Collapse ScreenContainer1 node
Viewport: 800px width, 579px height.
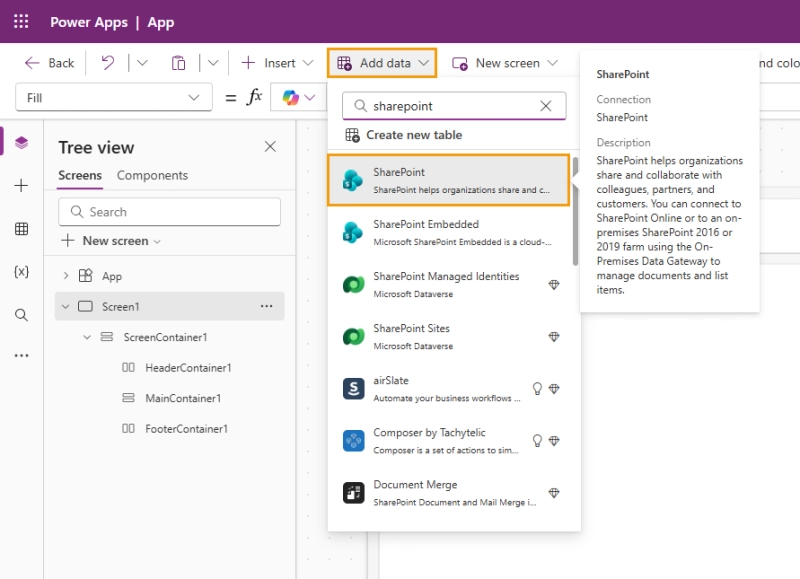(x=87, y=337)
